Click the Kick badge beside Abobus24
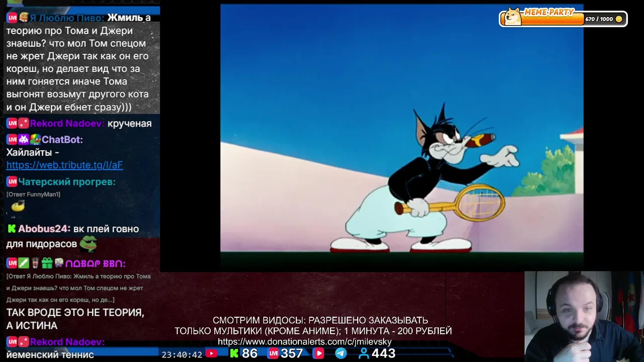The image size is (644, 362). tap(12, 229)
